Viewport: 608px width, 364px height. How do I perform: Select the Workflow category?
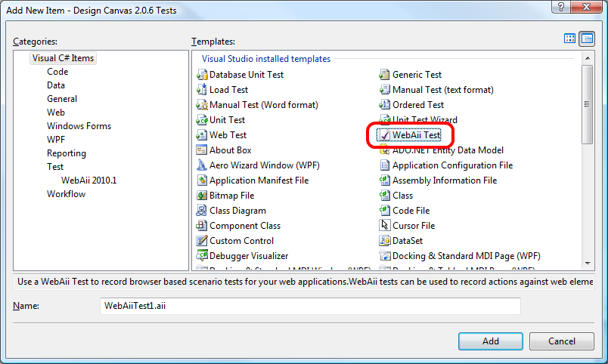click(x=66, y=194)
